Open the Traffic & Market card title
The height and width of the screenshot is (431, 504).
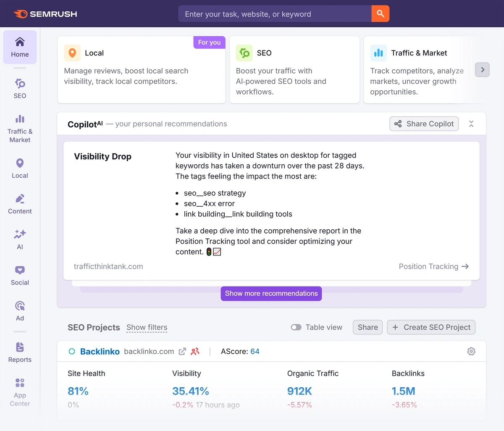tap(419, 53)
